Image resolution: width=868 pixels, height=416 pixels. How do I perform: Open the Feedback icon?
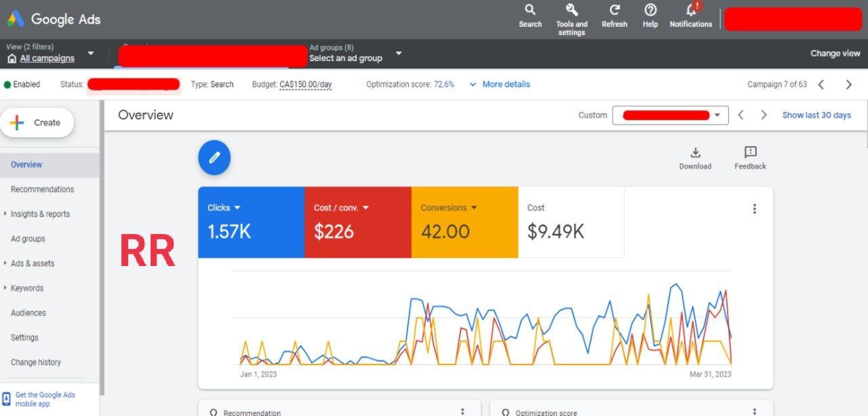[750, 153]
